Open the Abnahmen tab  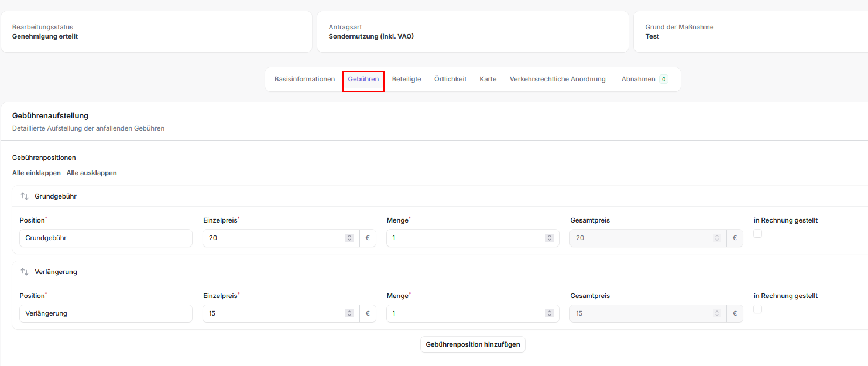click(x=639, y=79)
